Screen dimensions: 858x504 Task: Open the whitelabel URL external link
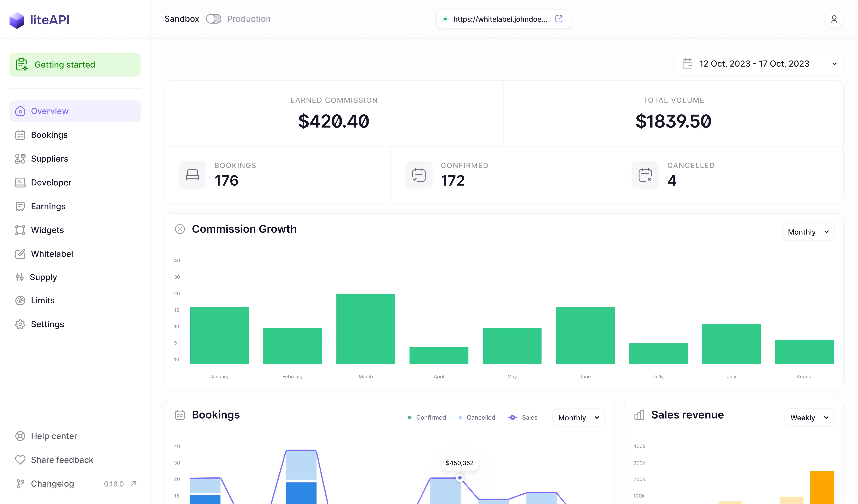559,19
